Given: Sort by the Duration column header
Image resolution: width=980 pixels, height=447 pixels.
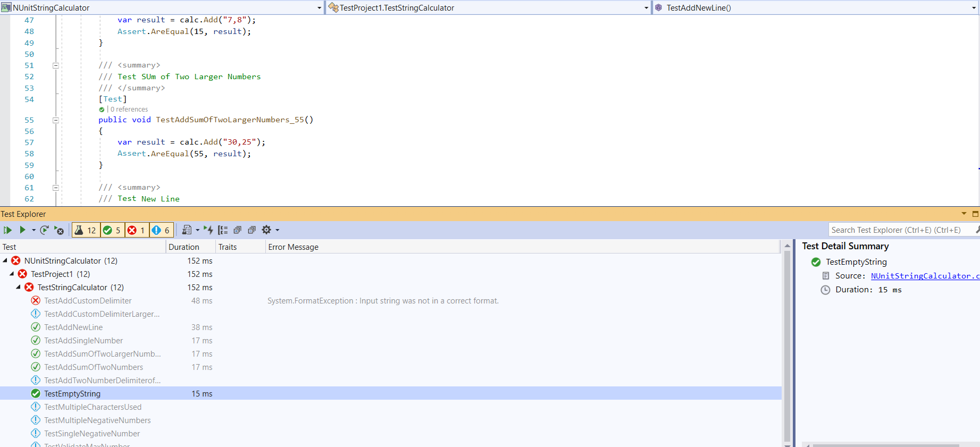Looking at the screenshot, I should (190, 247).
